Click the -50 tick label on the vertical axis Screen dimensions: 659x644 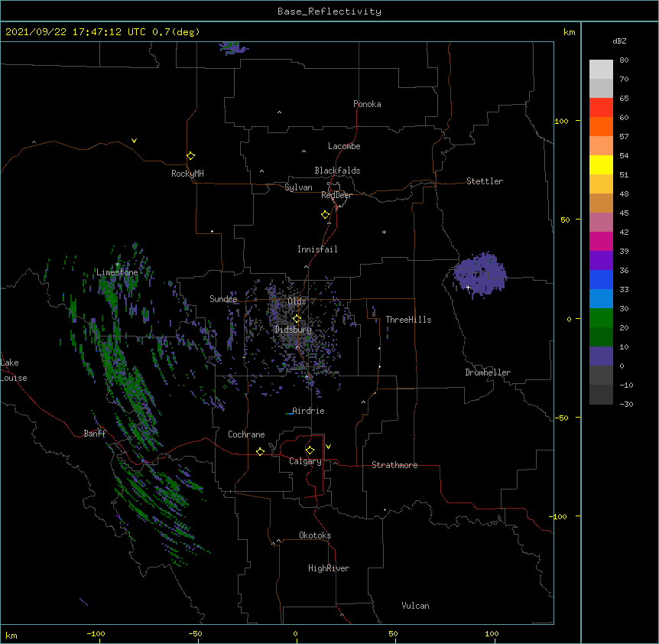[561, 418]
